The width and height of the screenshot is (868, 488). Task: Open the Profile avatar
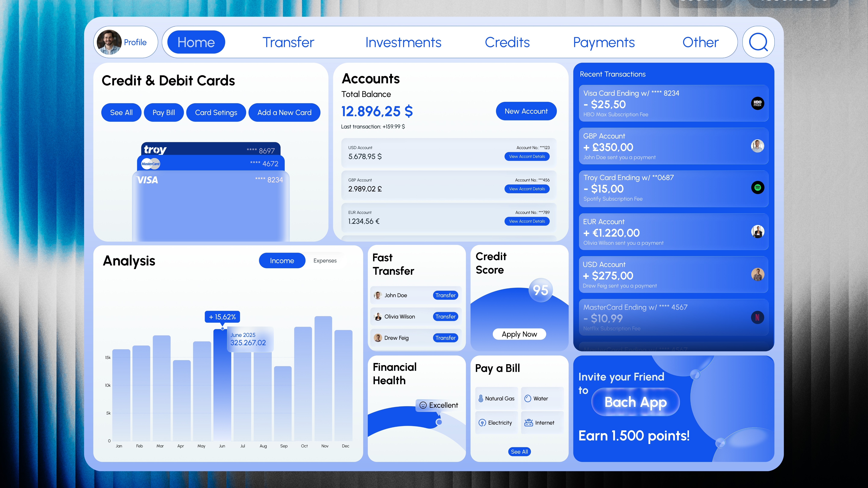click(x=109, y=42)
